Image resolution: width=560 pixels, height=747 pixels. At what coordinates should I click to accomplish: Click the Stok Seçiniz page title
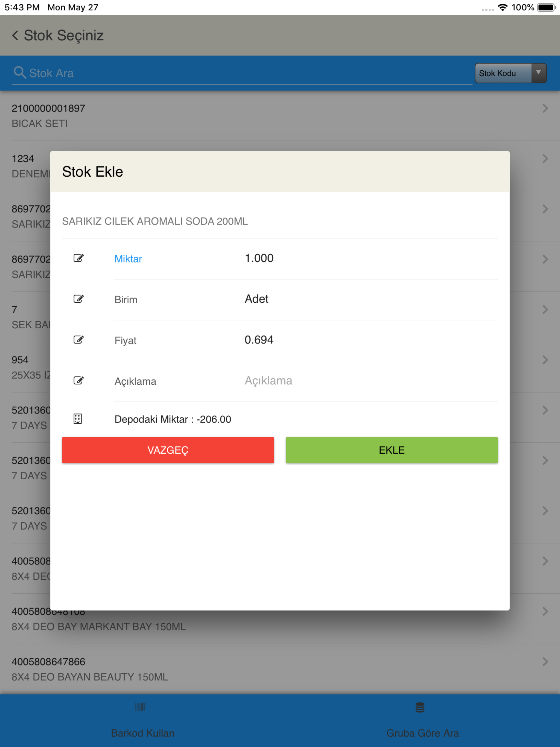click(63, 36)
